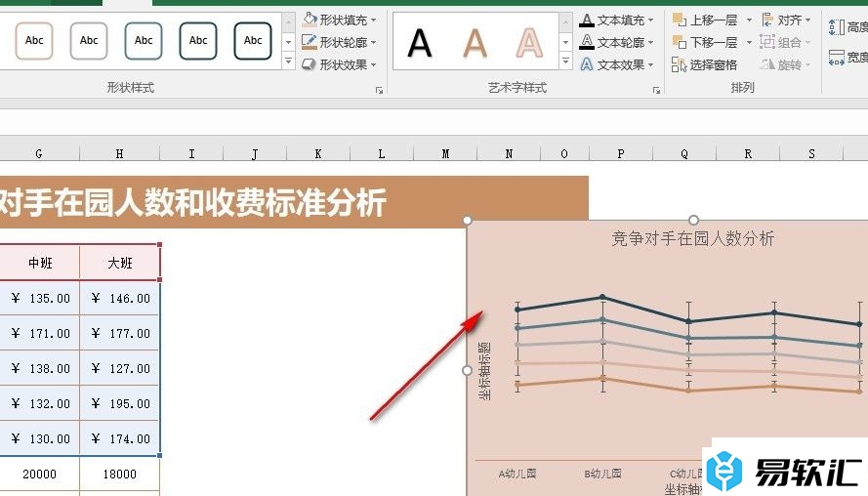Screen dimensions: 868x496
Task: Click the B幼儿园 axis label
Action: pyautogui.click(x=602, y=474)
